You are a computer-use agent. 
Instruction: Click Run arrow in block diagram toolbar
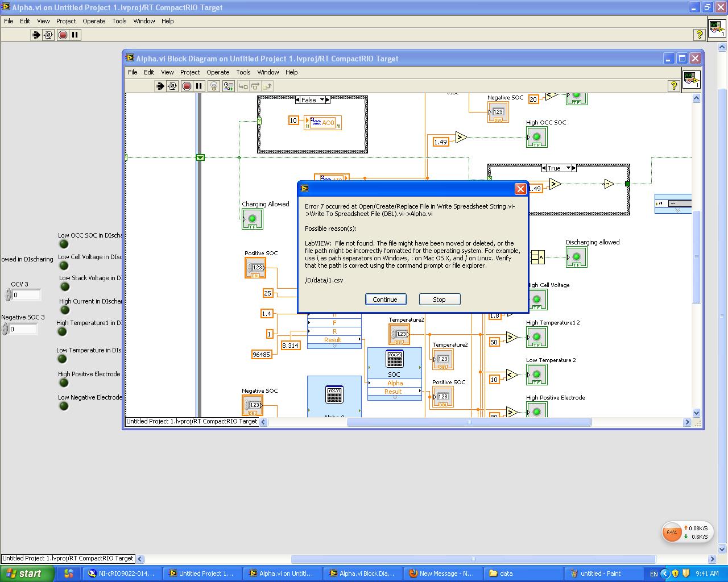[160, 86]
